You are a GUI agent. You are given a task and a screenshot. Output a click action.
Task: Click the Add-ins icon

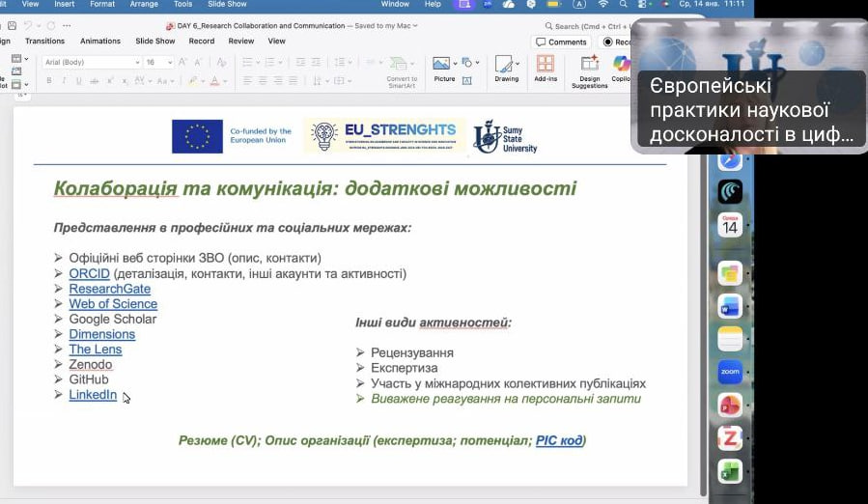(x=546, y=69)
